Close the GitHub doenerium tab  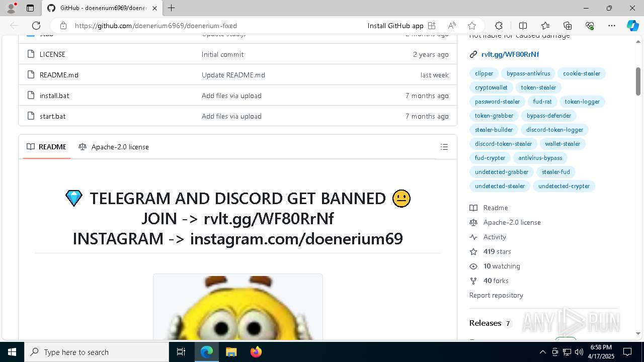coord(154,8)
